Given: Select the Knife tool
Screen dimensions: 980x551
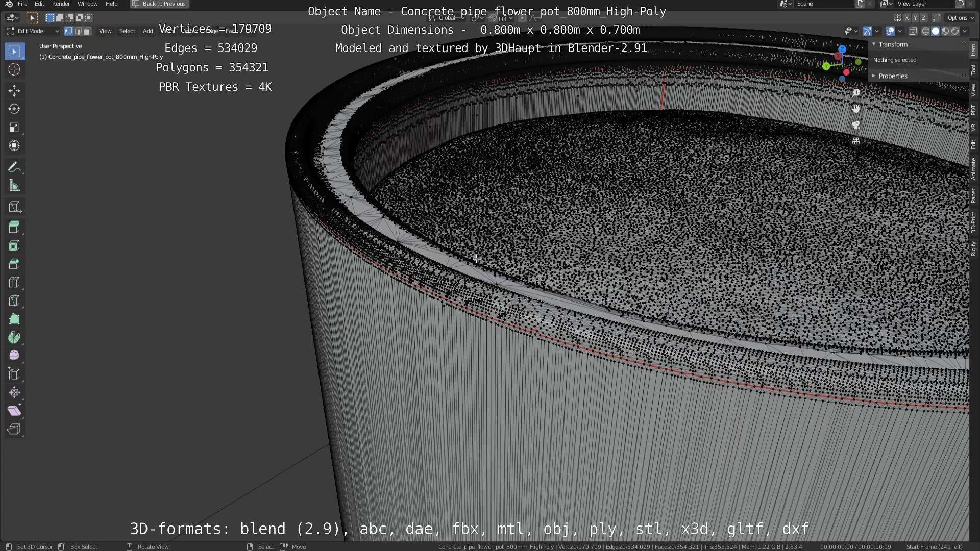Looking at the screenshot, I should coord(14,300).
